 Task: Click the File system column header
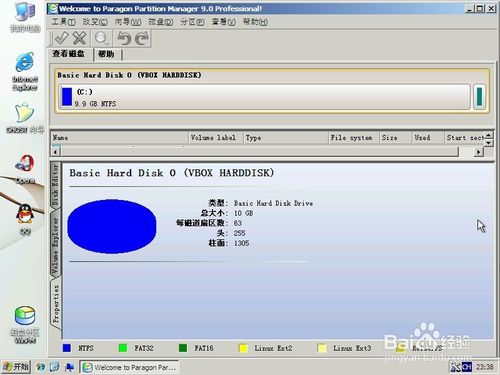tap(351, 138)
